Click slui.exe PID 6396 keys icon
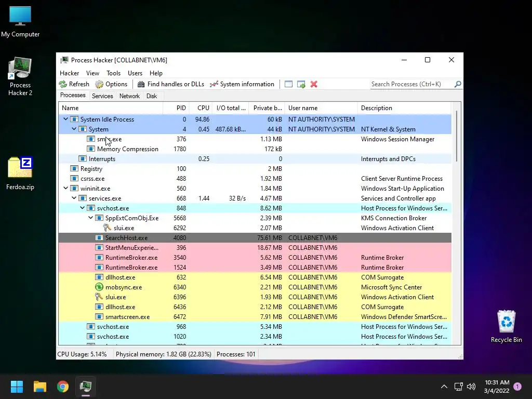532x399 pixels. tap(99, 297)
